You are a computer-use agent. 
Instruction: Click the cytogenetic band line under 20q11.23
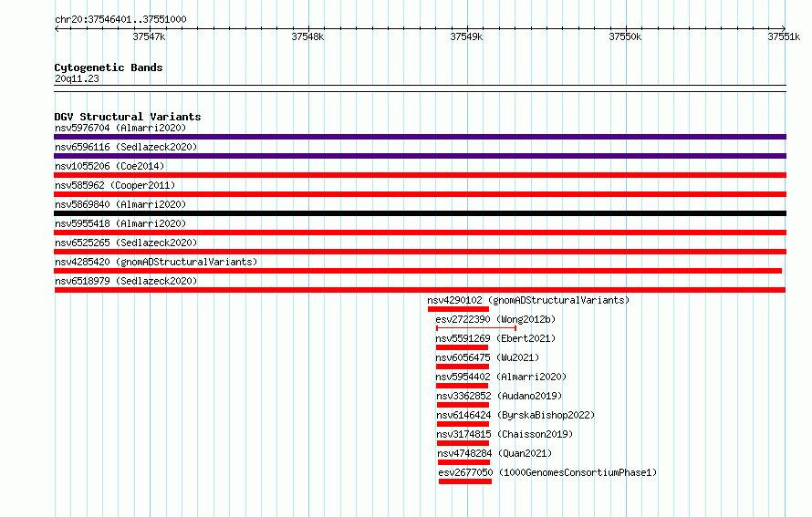click(x=420, y=88)
